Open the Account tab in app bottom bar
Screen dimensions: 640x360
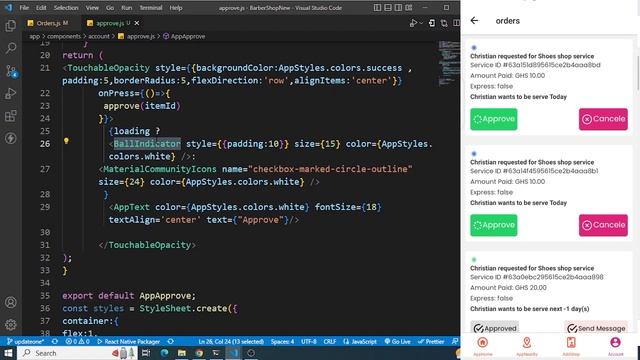[x=615, y=346]
